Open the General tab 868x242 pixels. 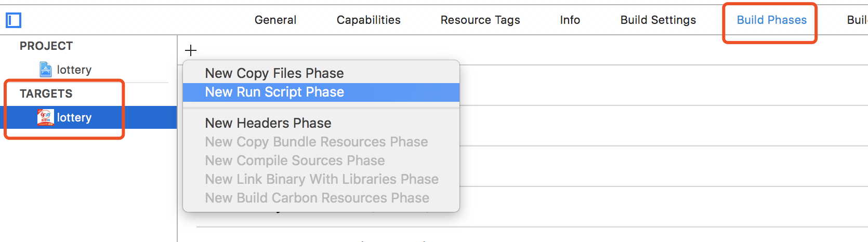(275, 20)
